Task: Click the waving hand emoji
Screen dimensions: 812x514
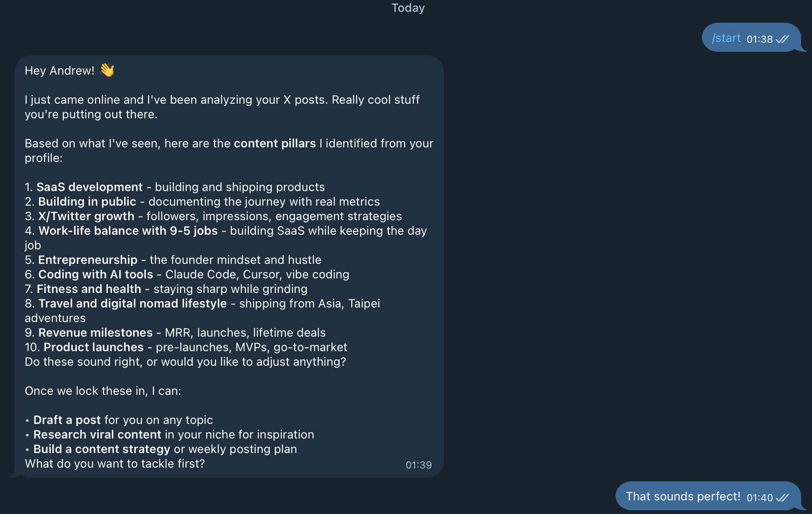Action: tap(107, 70)
